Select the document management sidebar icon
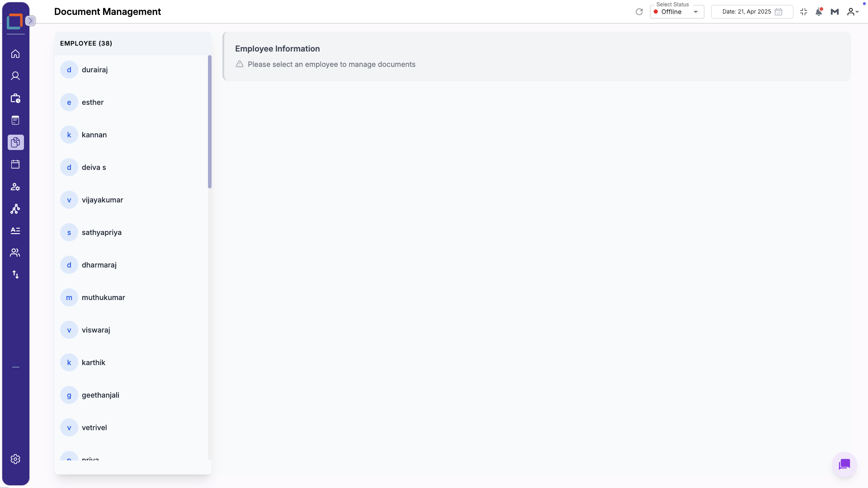This screenshot has width=868, height=488. point(15,142)
